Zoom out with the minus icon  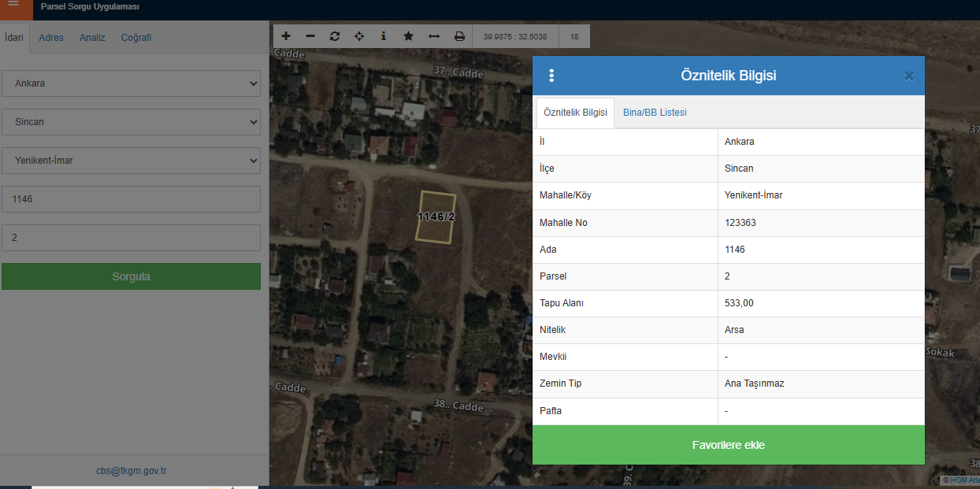point(310,36)
